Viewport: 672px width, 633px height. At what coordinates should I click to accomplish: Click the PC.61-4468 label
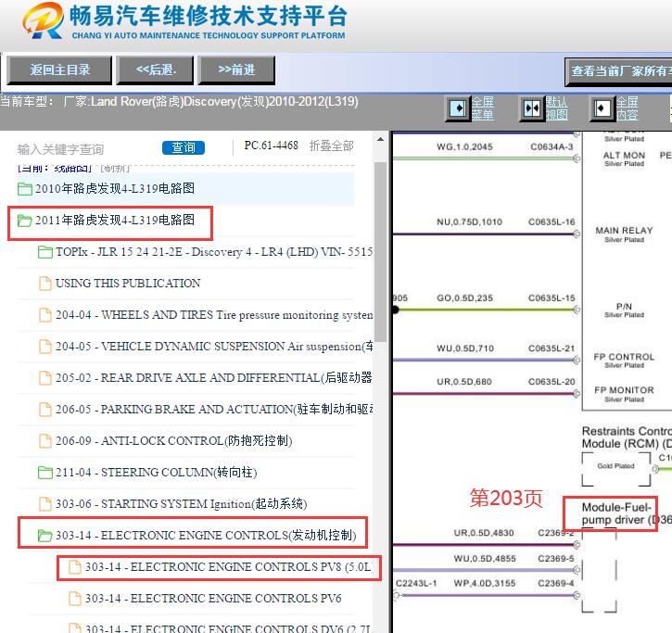271,146
